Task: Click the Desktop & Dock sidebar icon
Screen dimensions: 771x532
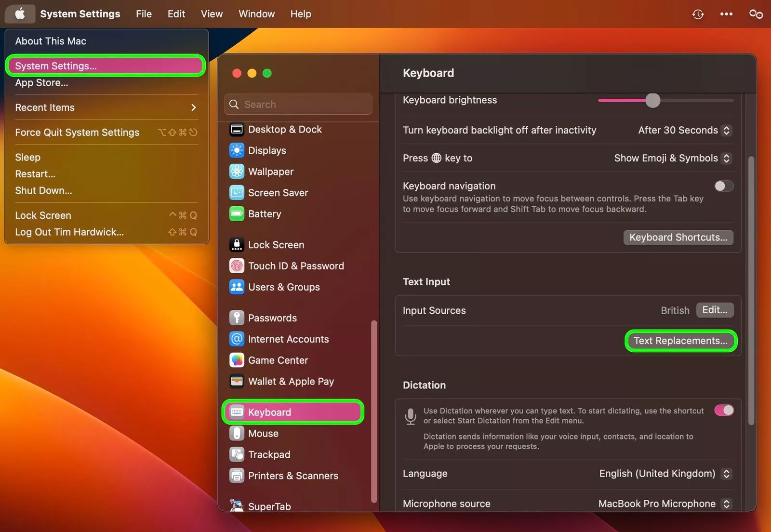Action: (237, 130)
